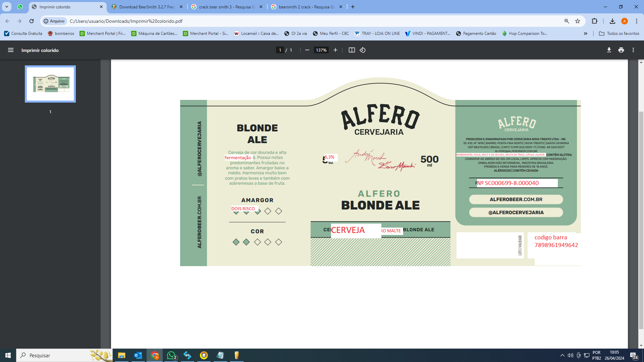The width and height of the screenshot is (644, 362).
Task: Open WhatsApp from the taskbar
Action: coord(171,355)
